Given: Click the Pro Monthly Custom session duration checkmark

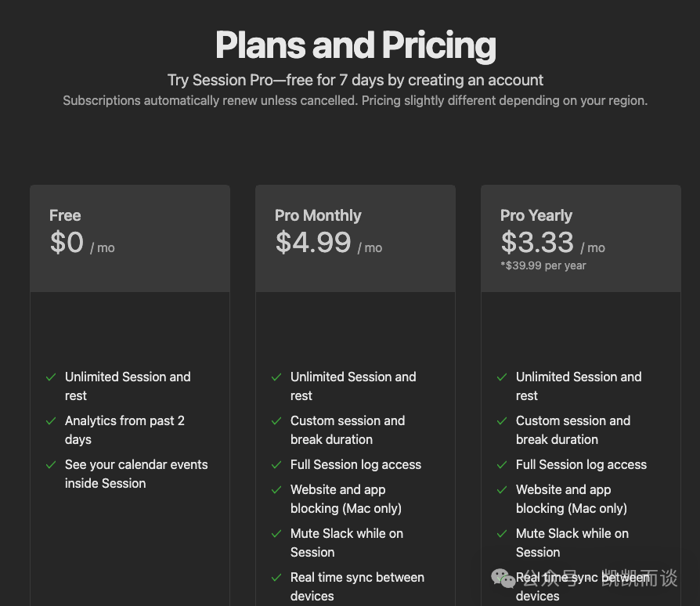Looking at the screenshot, I should pos(276,421).
